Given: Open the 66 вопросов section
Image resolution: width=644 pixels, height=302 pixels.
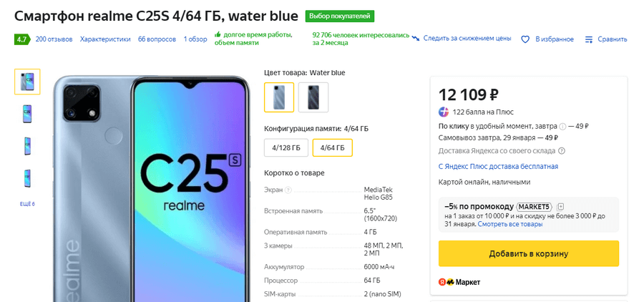Looking at the screenshot, I should (x=157, y=39).
